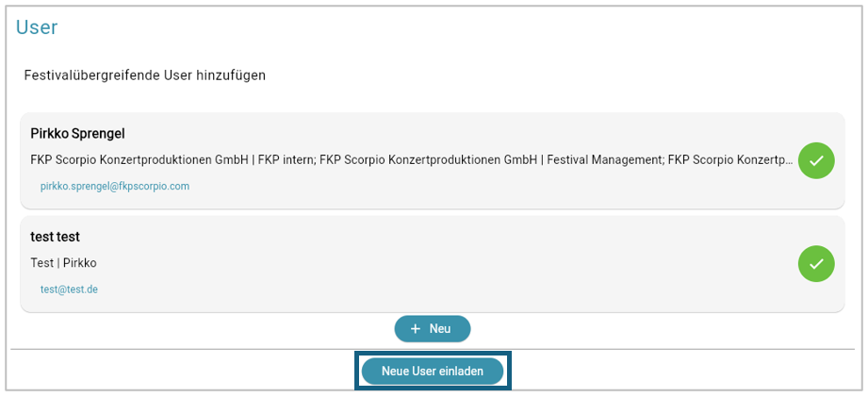Click the white check symbol beside Pirkko's organizations

pos(816,160)
